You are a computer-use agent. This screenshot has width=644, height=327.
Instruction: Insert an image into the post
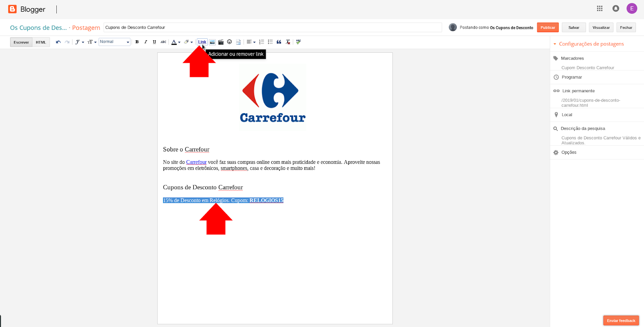click(212, 42)
